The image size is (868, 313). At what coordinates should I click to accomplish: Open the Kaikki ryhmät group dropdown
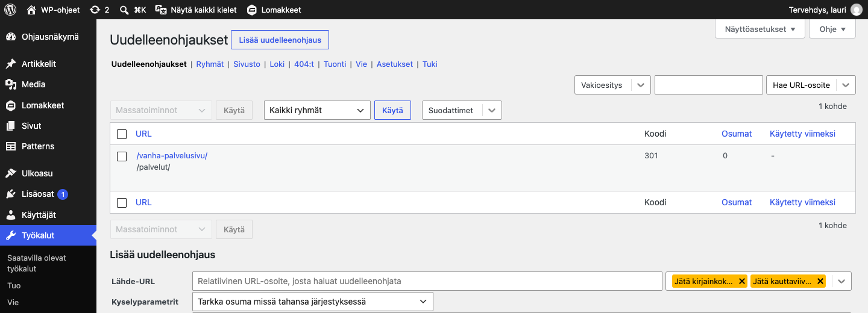coord(317,110)
